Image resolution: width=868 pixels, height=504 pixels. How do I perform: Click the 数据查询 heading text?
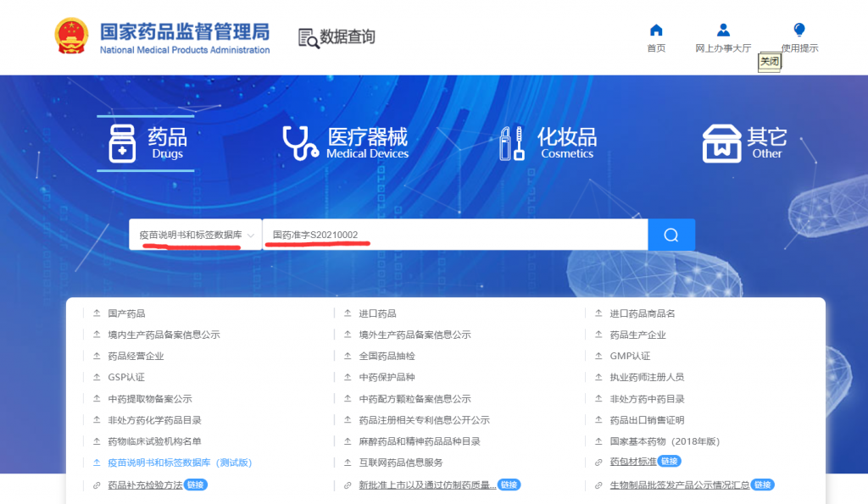tap(347, 36)
